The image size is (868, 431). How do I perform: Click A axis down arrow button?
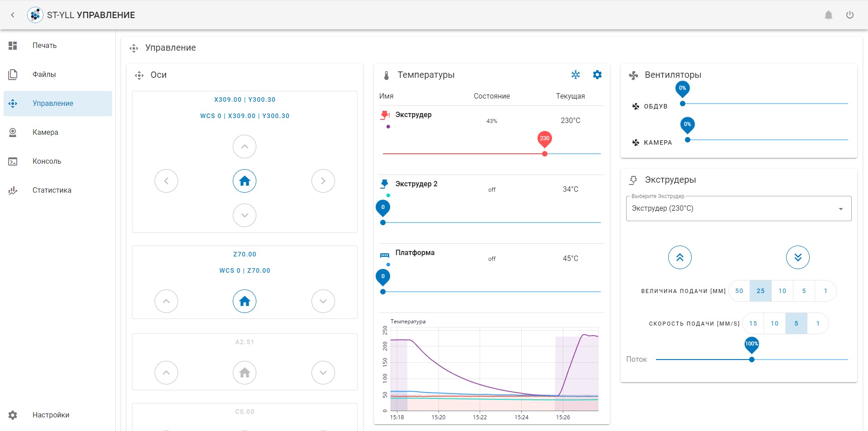click(x=323, y=373)
